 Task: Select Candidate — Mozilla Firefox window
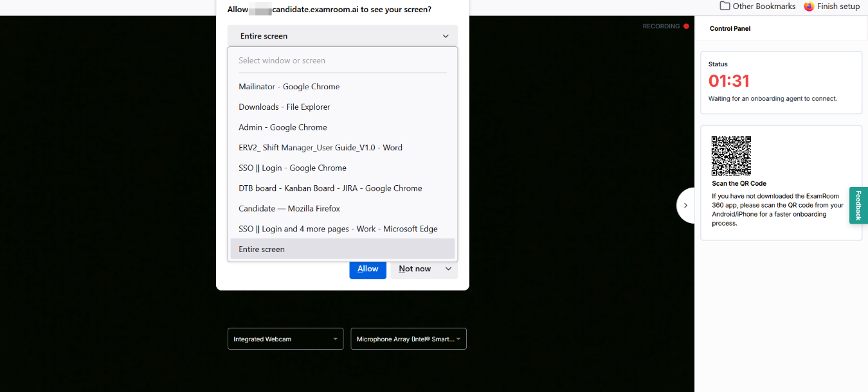click(x=289, y=209)
